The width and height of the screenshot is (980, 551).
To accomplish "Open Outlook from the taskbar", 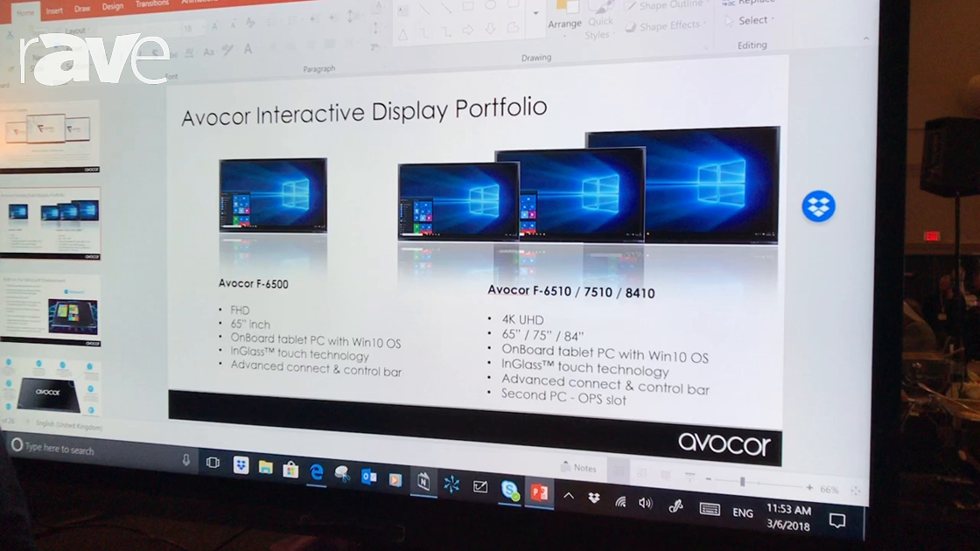I will click(x=368, y=477).
